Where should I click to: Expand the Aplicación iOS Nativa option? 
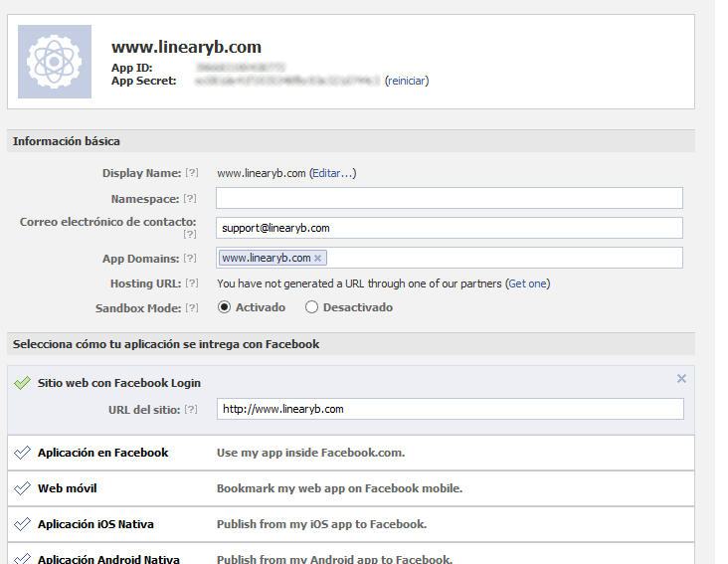351,524
